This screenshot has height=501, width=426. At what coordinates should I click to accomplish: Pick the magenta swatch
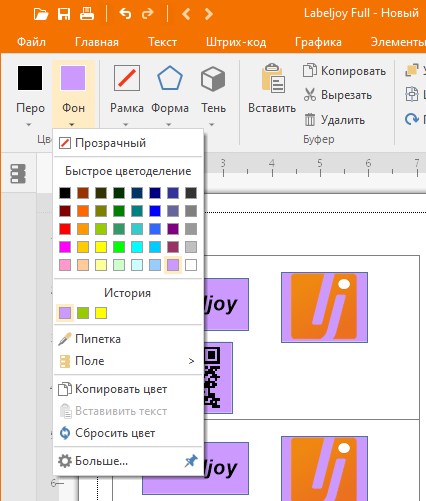tap(65, 247)
